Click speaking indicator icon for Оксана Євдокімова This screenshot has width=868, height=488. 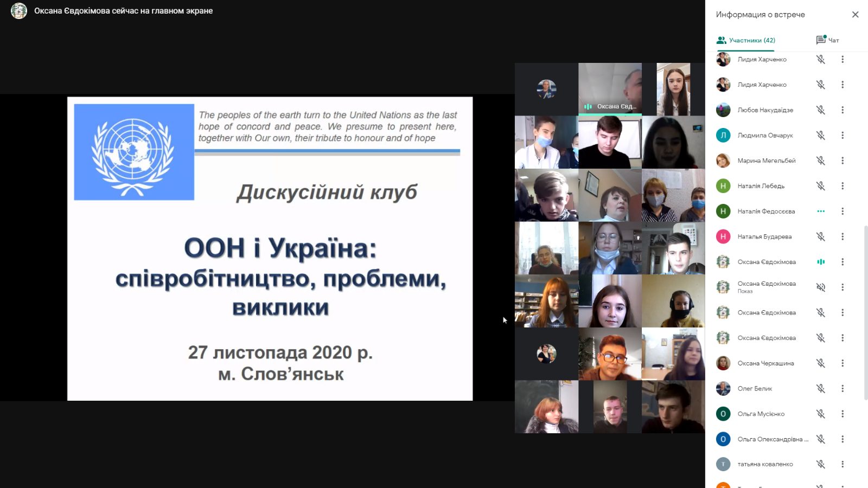click(821, 262)
